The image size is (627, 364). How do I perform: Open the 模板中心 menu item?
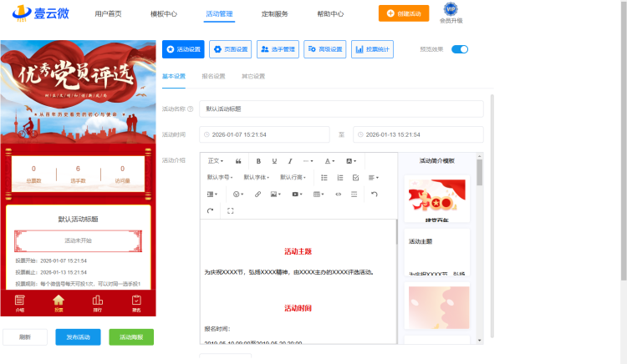(x=163, y=14)
